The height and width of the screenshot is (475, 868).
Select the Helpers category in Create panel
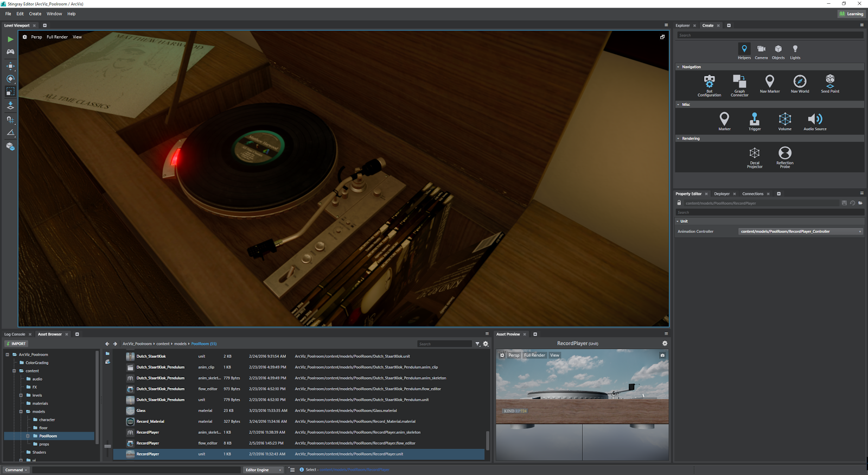coord(744,52)
